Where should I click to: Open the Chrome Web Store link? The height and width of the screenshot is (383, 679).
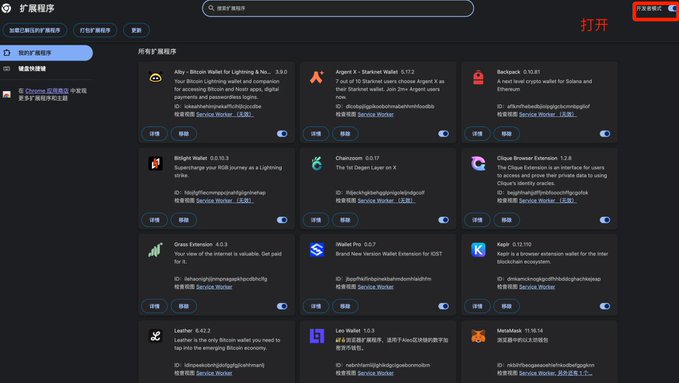(x=47, y=91)
